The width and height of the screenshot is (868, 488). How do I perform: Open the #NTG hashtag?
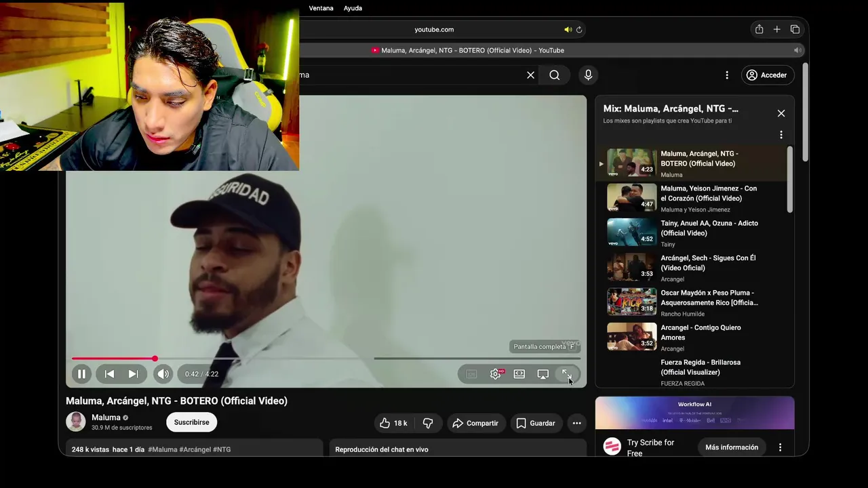point(222,449)
